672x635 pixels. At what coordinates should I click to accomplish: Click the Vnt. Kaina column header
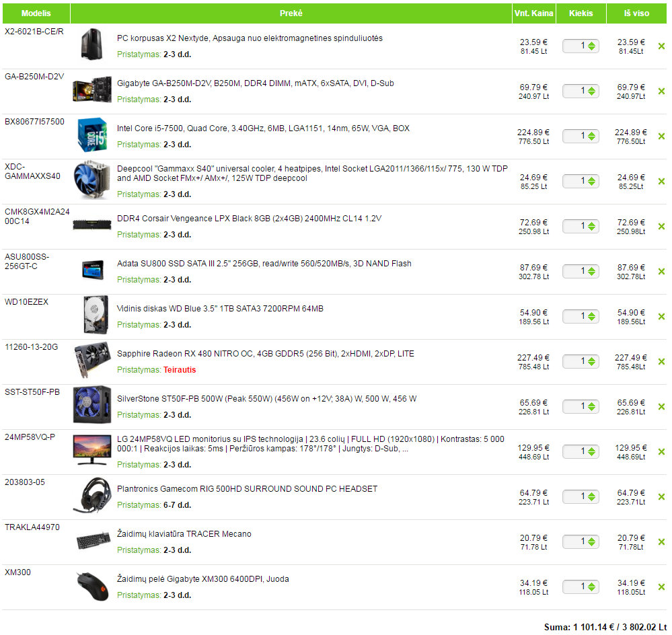point(533,13)
